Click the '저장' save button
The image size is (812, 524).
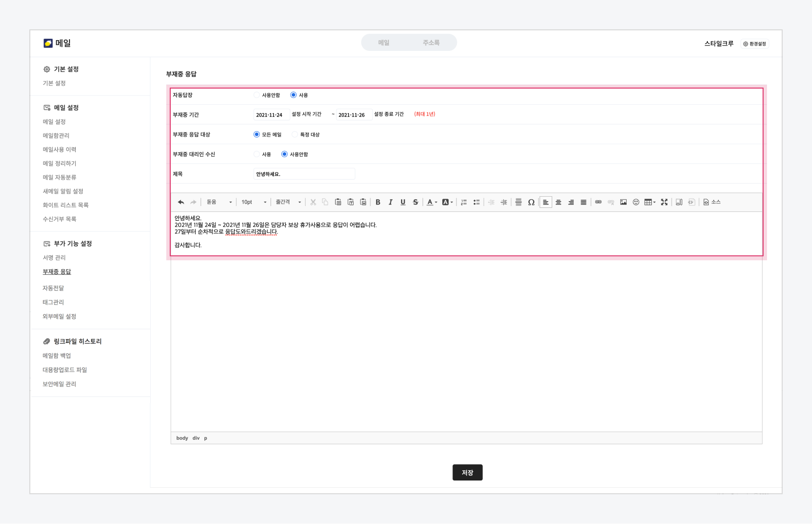click(x=467, y=473)
